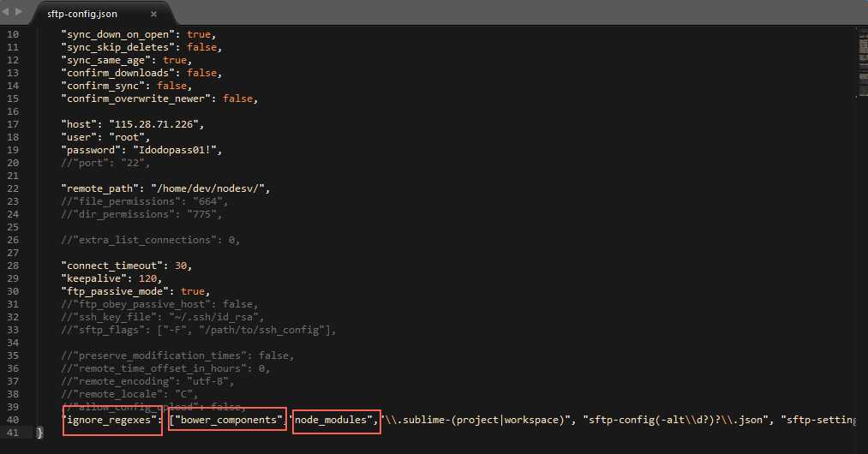Viewport: 868px width, 454px height.
Task: Click line number 17 in gutter
Action: 13,124
